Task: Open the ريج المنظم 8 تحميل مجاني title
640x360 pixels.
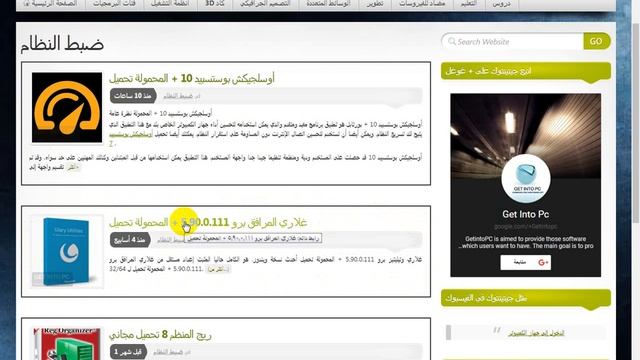Action: (x=160, y=335)
